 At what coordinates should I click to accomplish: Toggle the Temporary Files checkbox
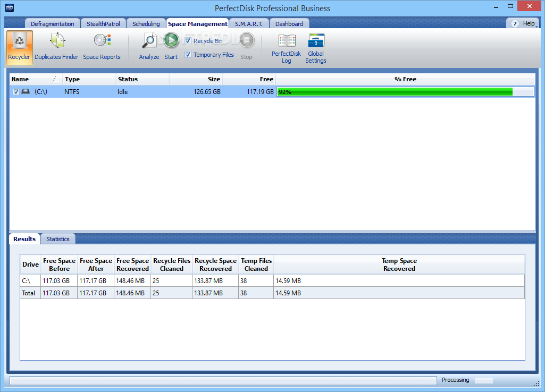point(188,55)
